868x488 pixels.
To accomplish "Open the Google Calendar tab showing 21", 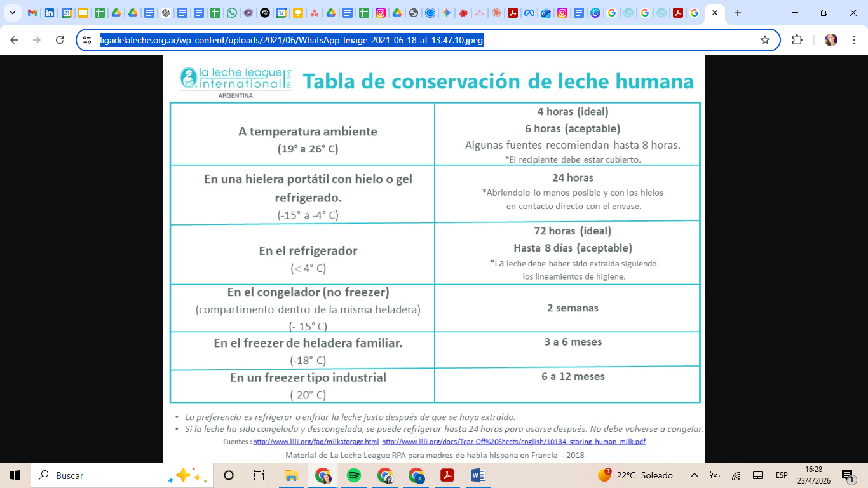I will [66, 13].
